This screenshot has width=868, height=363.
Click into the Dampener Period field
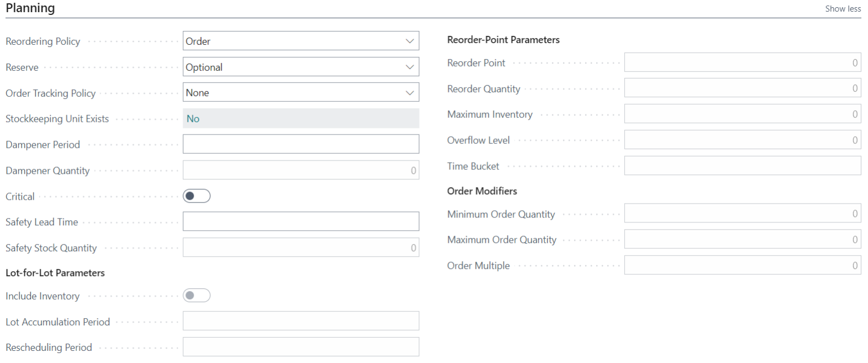(x=301, y=143)
